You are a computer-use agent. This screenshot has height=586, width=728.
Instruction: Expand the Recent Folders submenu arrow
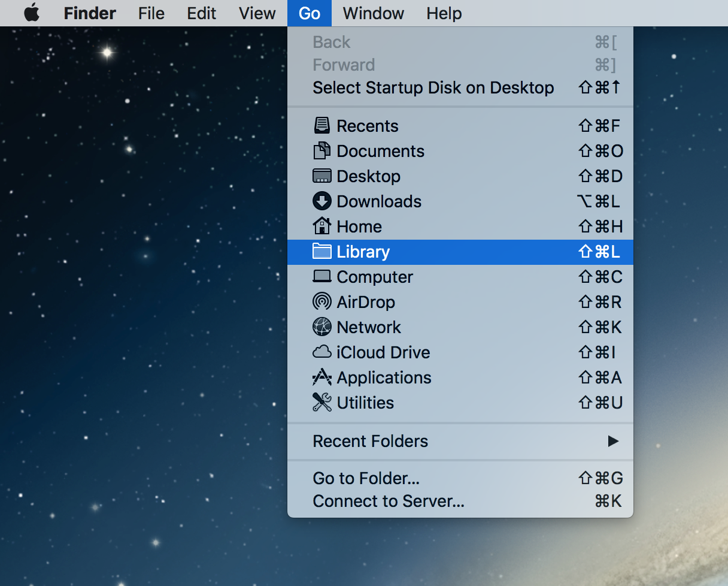tap(613, 441)
